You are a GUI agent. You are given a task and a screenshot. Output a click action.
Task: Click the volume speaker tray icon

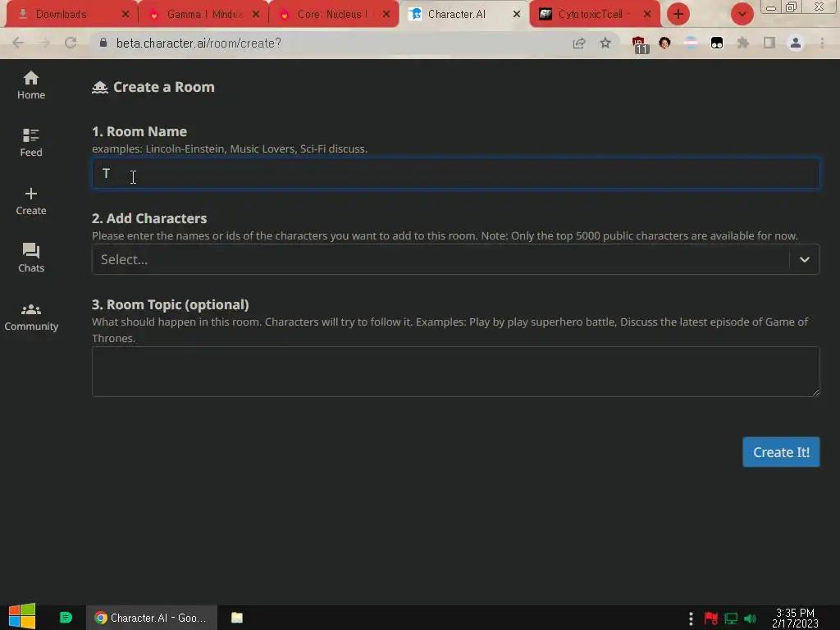(750, 619)
